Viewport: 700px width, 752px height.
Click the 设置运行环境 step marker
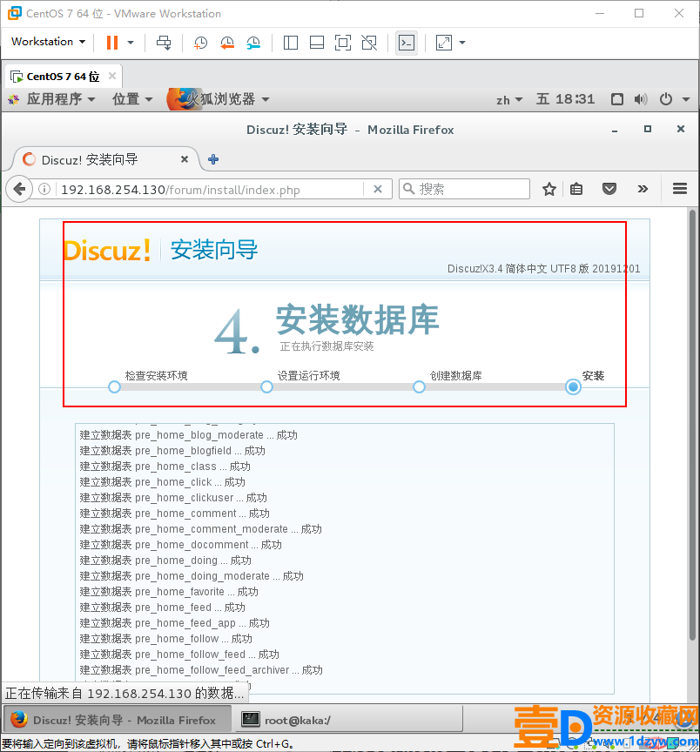pos(266,387)
